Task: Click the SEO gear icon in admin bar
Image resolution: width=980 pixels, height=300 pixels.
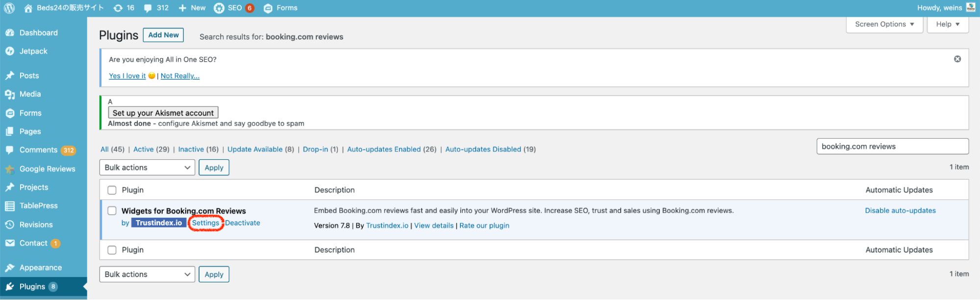Action: (x=219, y=8)
